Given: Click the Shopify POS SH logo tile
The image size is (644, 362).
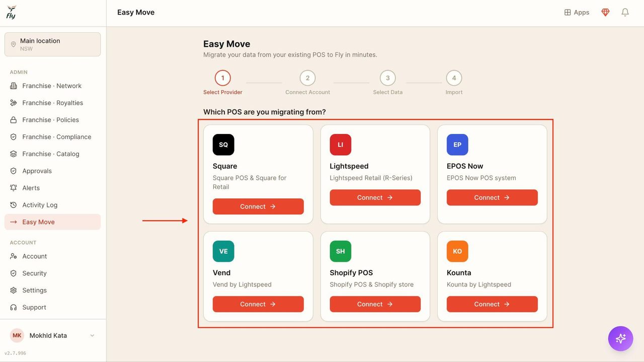Looking at the screenshot, I should click(341, 251).
